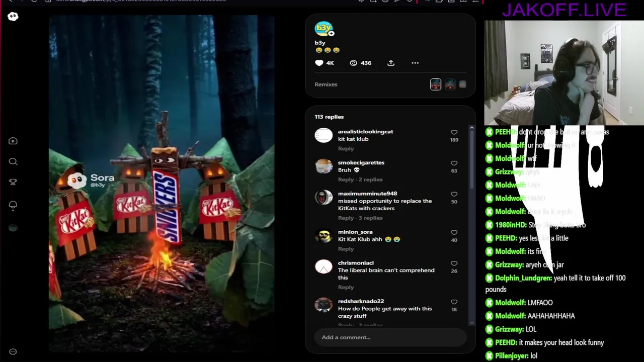The width and height of the screenshot is (644, 362).
Task: Click the 113 replies heading
Action: [x=329, y=117]
